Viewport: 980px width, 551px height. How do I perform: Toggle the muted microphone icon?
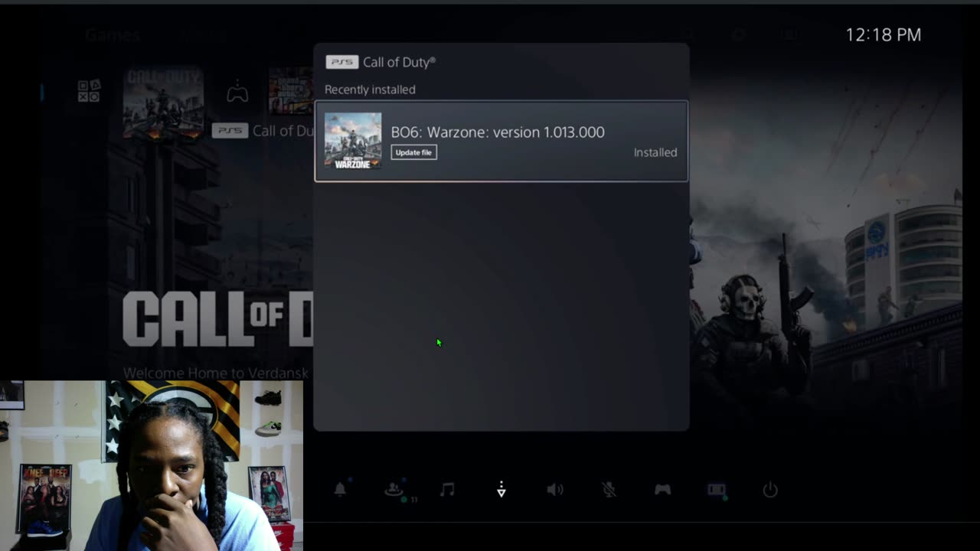click(x=609, y=490)
